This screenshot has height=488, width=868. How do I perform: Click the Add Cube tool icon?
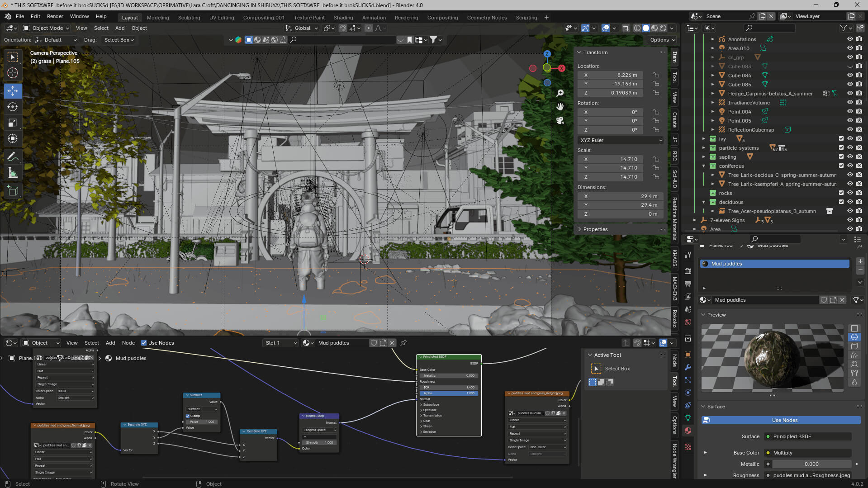[13, 191]
